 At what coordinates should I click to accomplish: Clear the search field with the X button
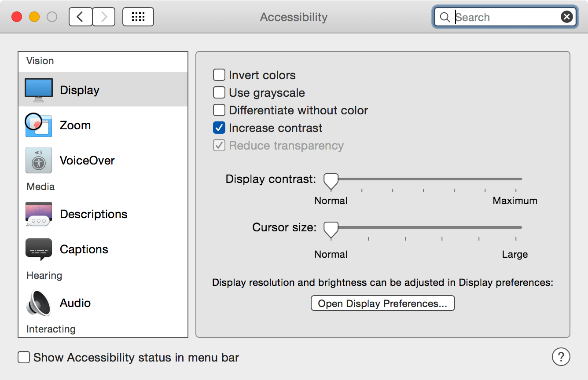pos(567,17)
